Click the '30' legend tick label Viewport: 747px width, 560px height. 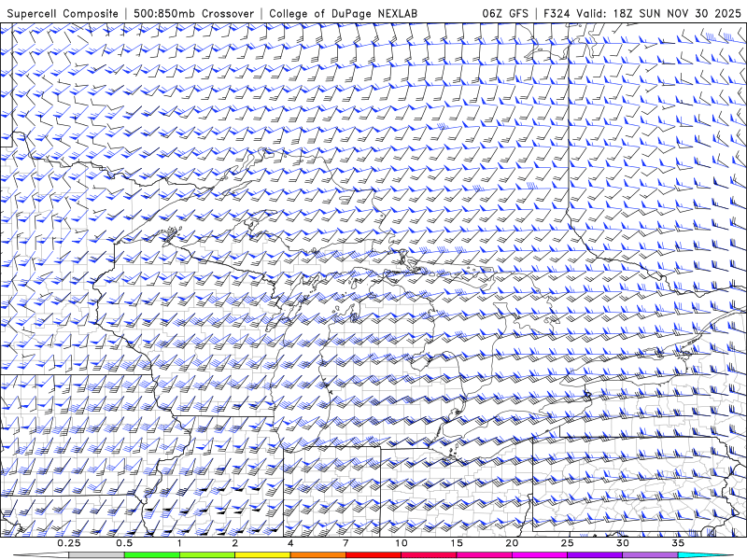tap(622, 543)
